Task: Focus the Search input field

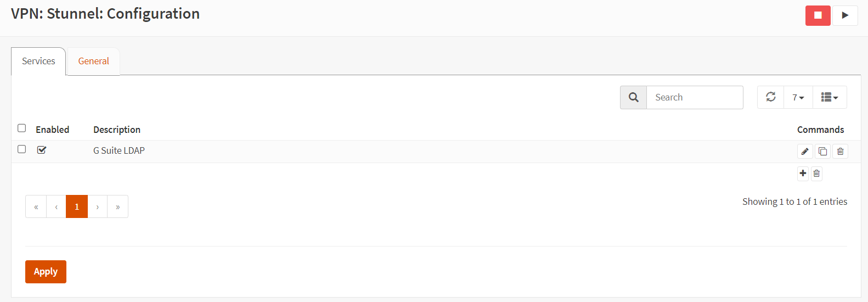Action: click(x=695, y=97)
